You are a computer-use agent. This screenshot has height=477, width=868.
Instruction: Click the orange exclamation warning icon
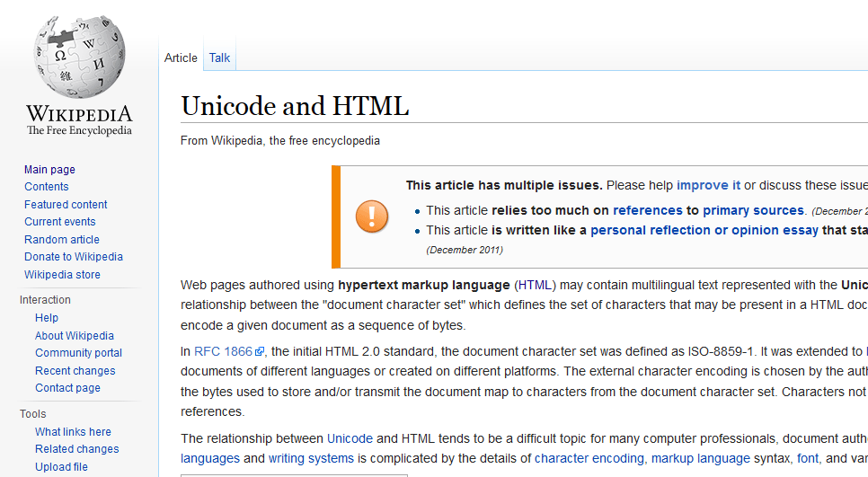(x=372, y=216)
